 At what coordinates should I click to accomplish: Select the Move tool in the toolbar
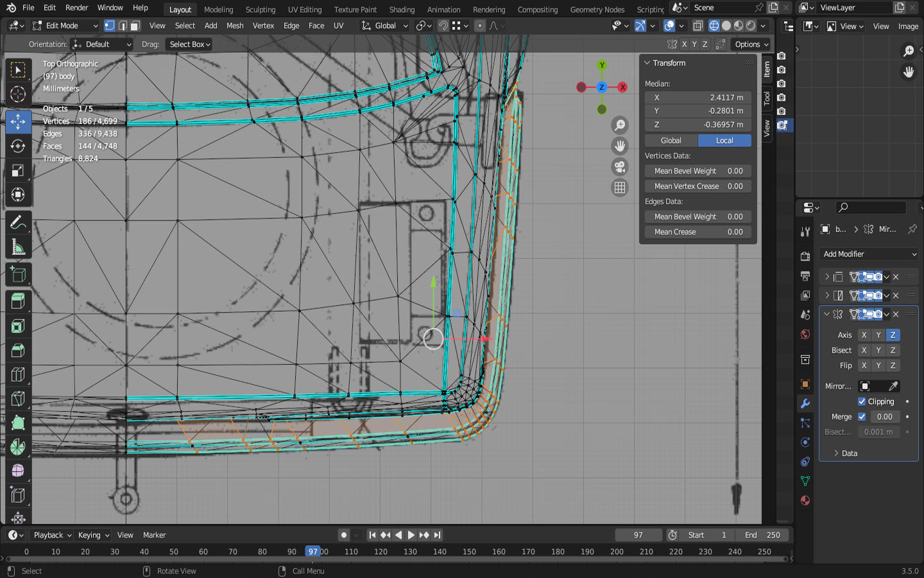point(18,121)
